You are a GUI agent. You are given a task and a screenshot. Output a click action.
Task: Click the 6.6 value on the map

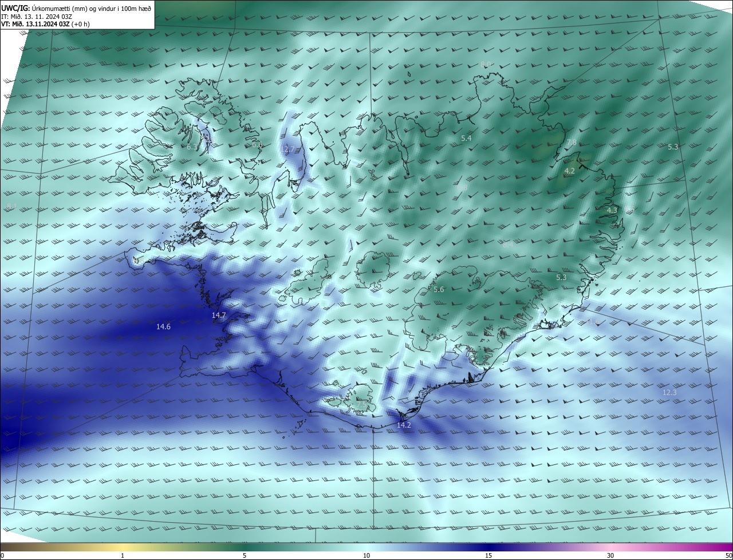pos(257,144)
